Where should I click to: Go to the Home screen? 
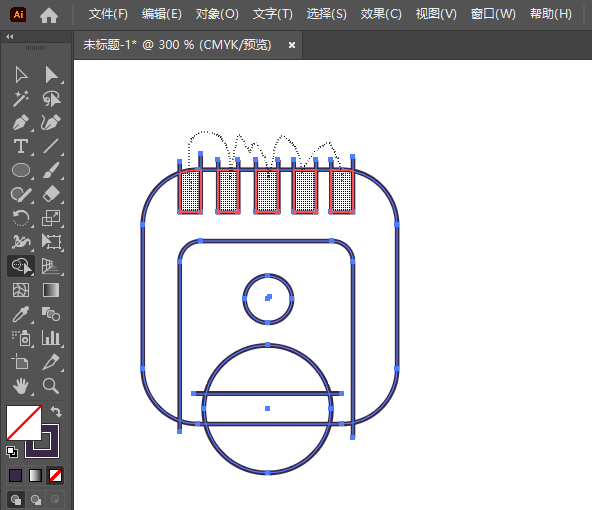click(x=49, y=15)
